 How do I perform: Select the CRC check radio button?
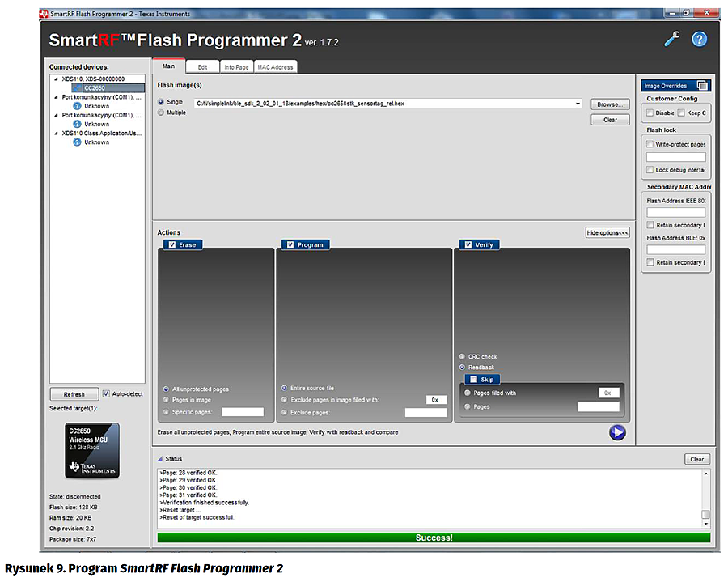[x=462, y=356]
